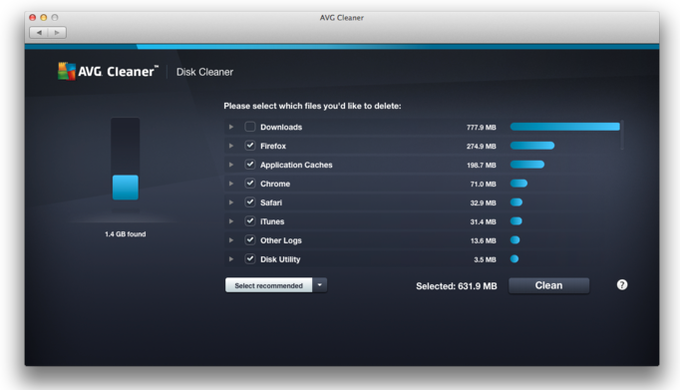Select the Safari label
Image resolution: width=680 pixels, height=390 pixels.
click(271, 203)
